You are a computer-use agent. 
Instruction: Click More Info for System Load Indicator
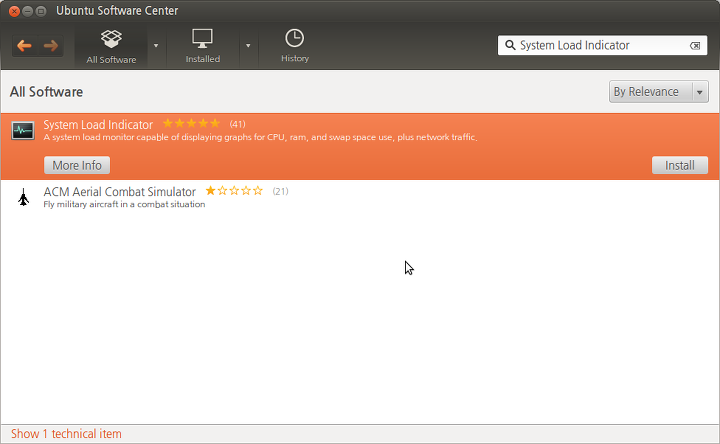(77, 165)
